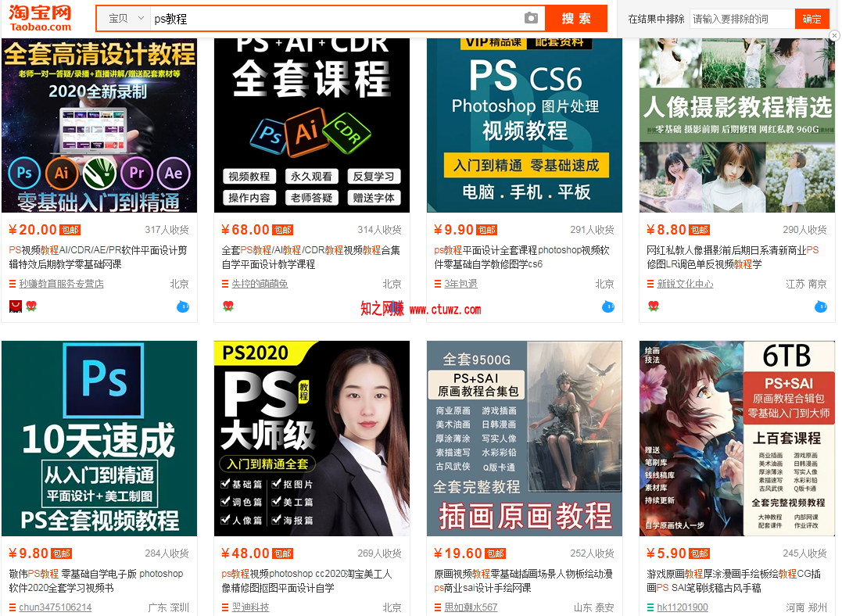Open the 人像摄影教程精选 product image
Viewport: 842px width, 616px height.
pyautogui.click(x=737, y=126)
